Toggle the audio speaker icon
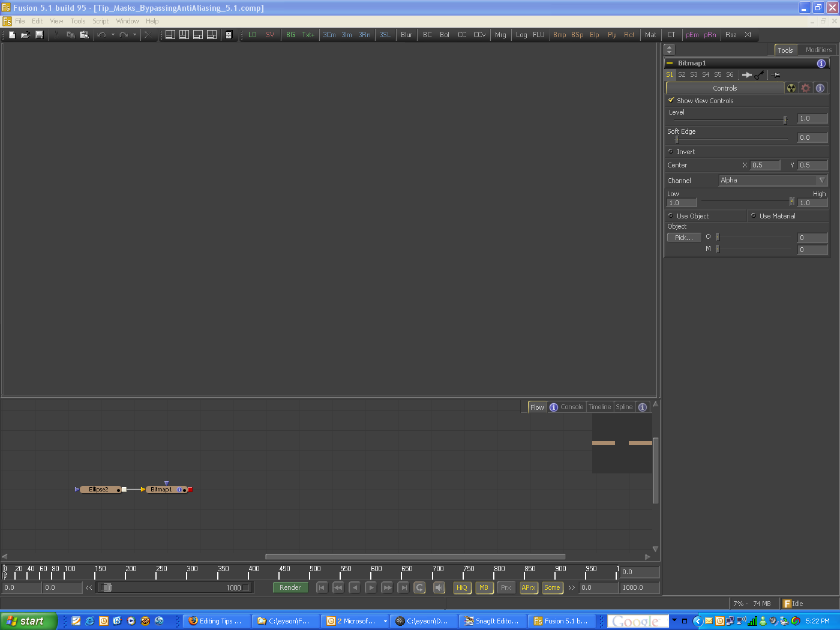The image size is (840, 630). tap(439, 588)
